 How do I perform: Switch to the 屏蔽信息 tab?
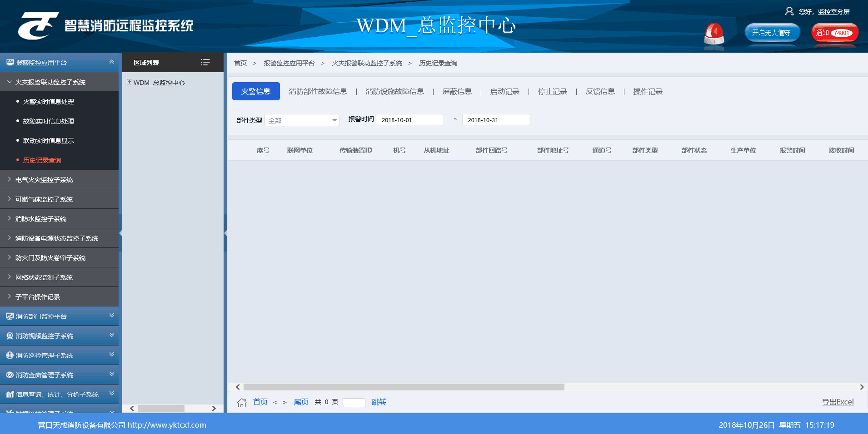(457, 92)
